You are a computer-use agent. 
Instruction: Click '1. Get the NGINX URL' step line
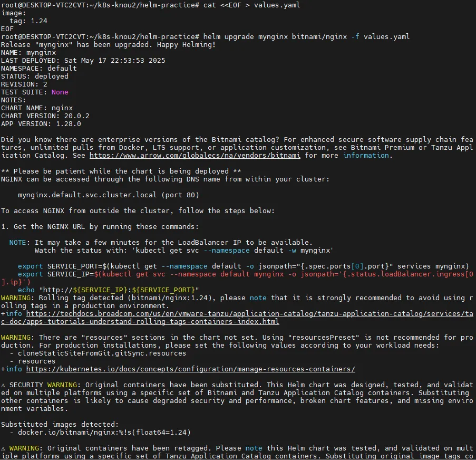coord(100,227)
